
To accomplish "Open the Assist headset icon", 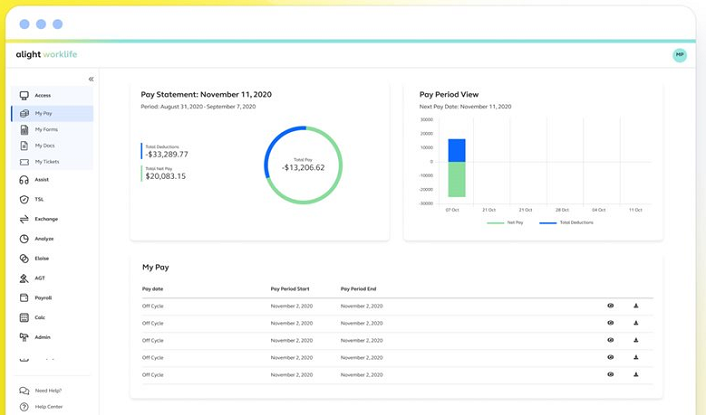I will (x=24, y=180).
